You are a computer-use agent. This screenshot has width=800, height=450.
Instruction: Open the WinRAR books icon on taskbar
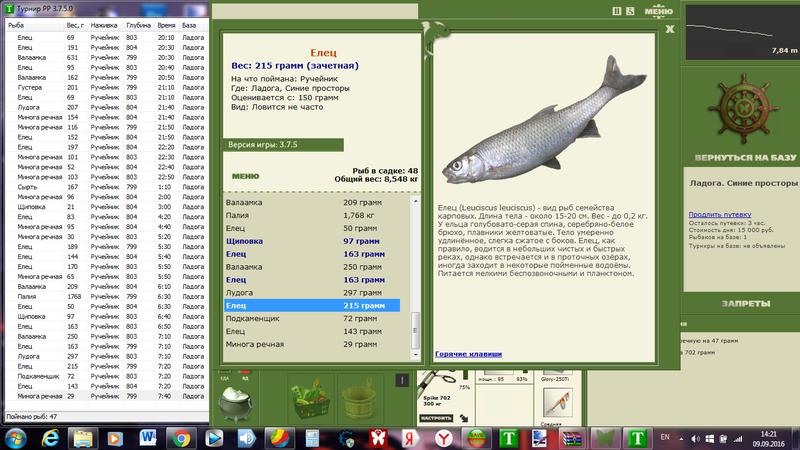coord(572,438)
